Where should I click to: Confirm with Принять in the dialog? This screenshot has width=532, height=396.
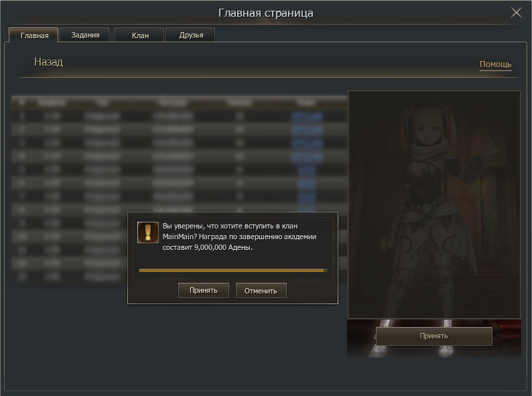(203, 290)
